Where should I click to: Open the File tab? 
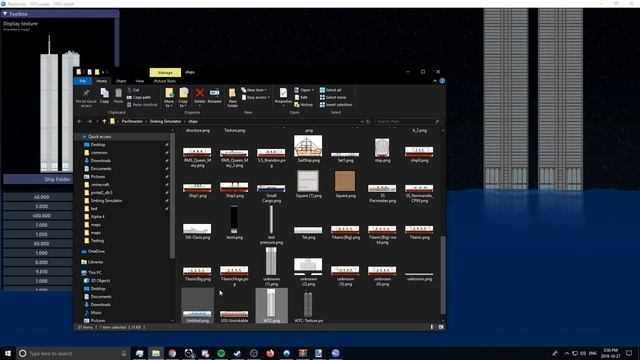tap(83, 81)
